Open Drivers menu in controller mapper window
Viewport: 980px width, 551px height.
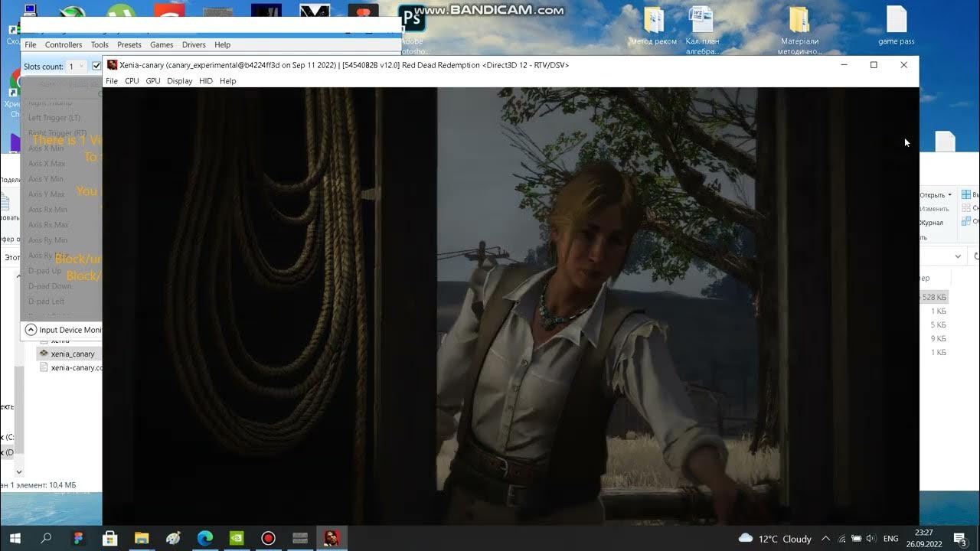tap(194, 45)
